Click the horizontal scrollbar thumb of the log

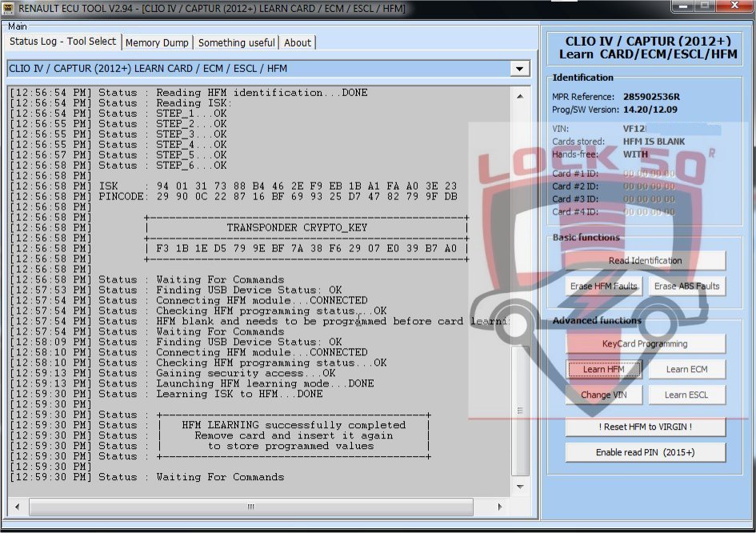pos(250,507)
